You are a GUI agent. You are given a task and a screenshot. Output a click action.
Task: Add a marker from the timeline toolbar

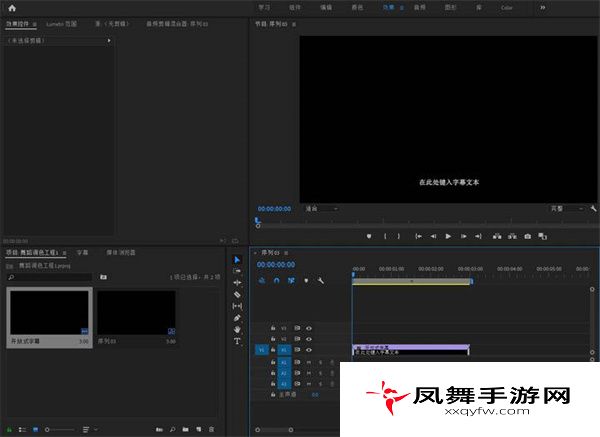click(x=306, y=280)
